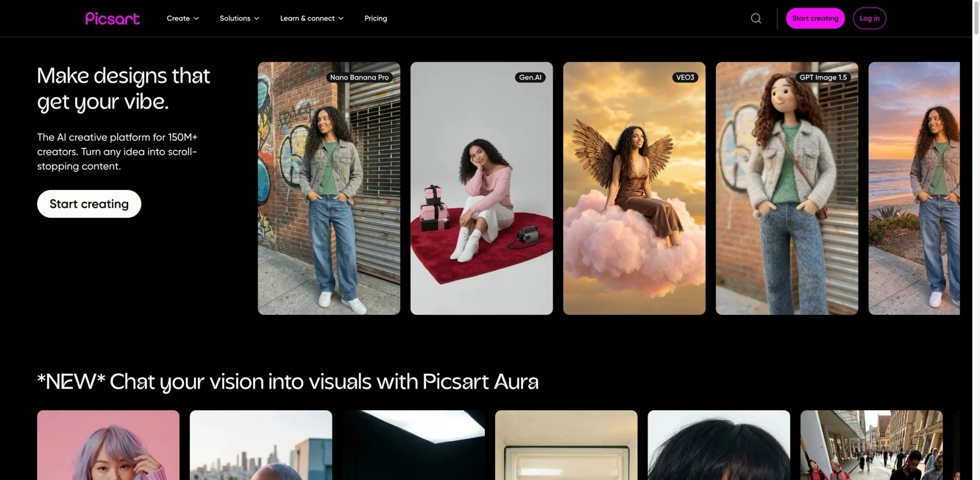Viewport: 980px width, 480px height.
Task: Open the black hair close-up Aura thumbnail
Action: click(x=719, y=445)
